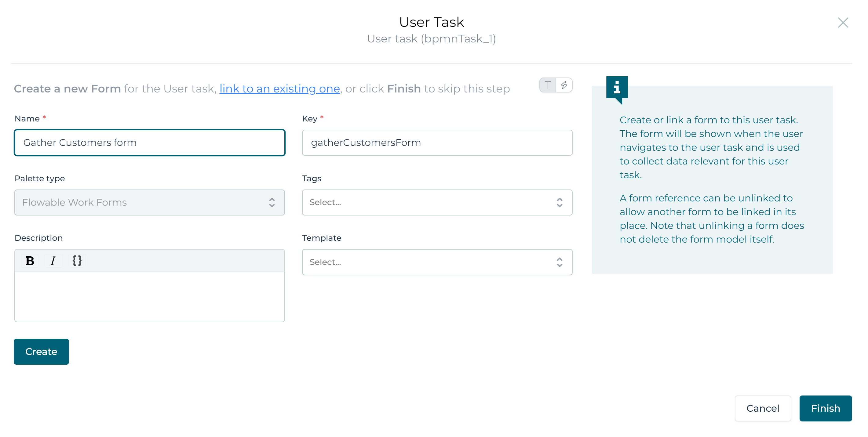
Task: Toggle italic formatting in the Description editor
Action: click(x=53, y=260)
